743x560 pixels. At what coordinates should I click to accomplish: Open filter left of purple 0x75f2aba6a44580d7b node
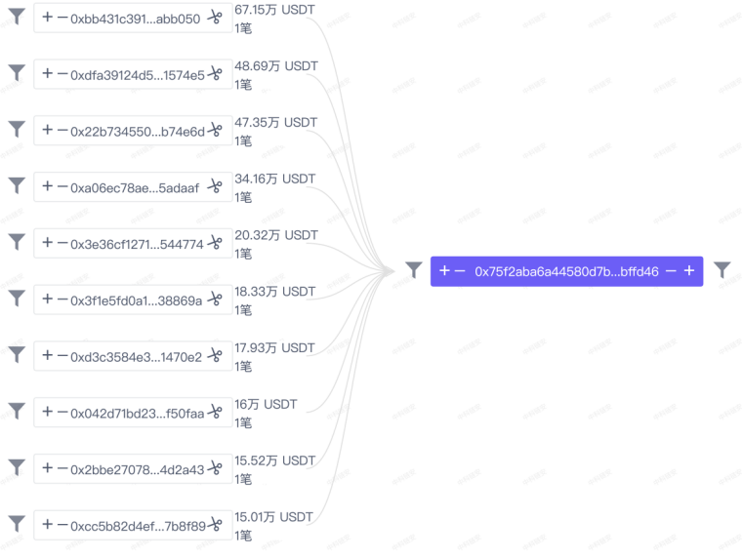414,270
